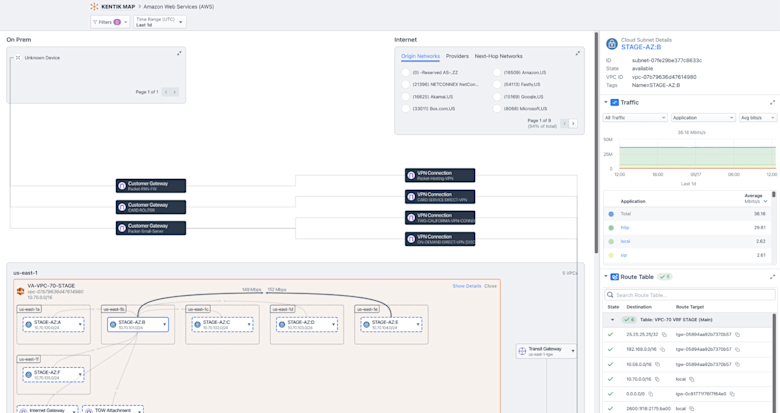Select the Fastly,US (54113) network circle

pos(496,85)
